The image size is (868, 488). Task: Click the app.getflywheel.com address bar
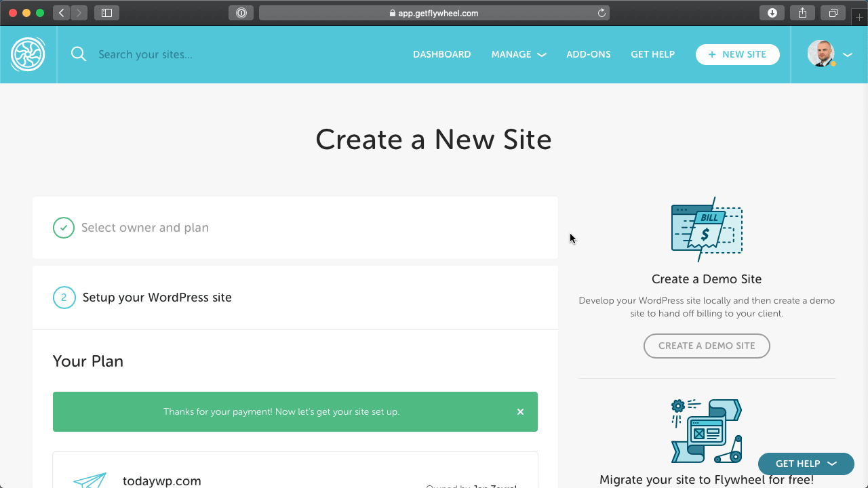coord(434,13)
